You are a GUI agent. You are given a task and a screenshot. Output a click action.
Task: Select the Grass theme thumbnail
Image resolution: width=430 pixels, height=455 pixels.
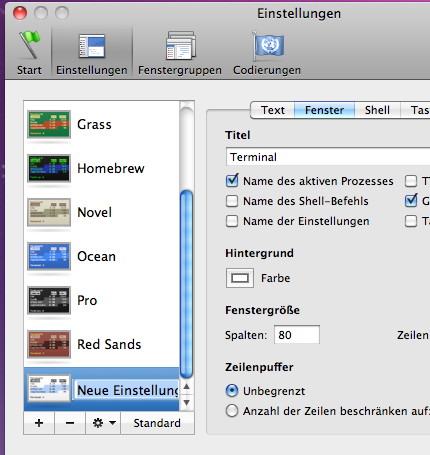(49, 124)
